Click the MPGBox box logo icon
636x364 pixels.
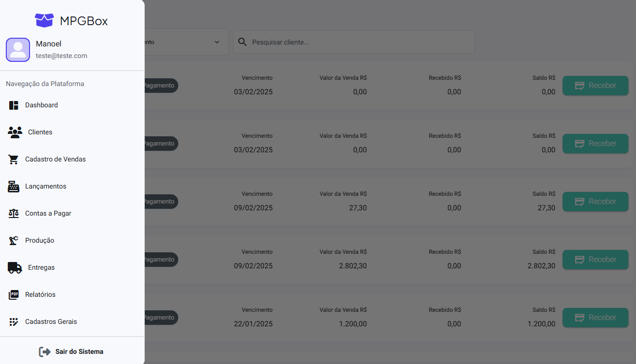coord(44,20)
